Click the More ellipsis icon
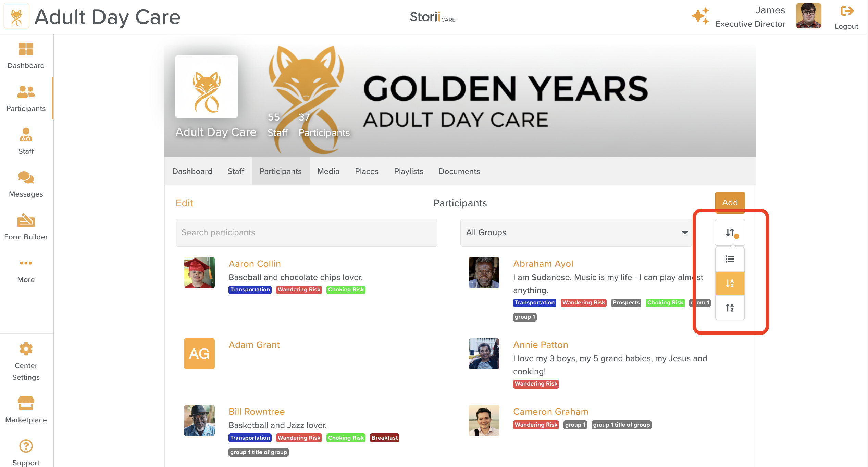868x467 pixels. point(26,263)
